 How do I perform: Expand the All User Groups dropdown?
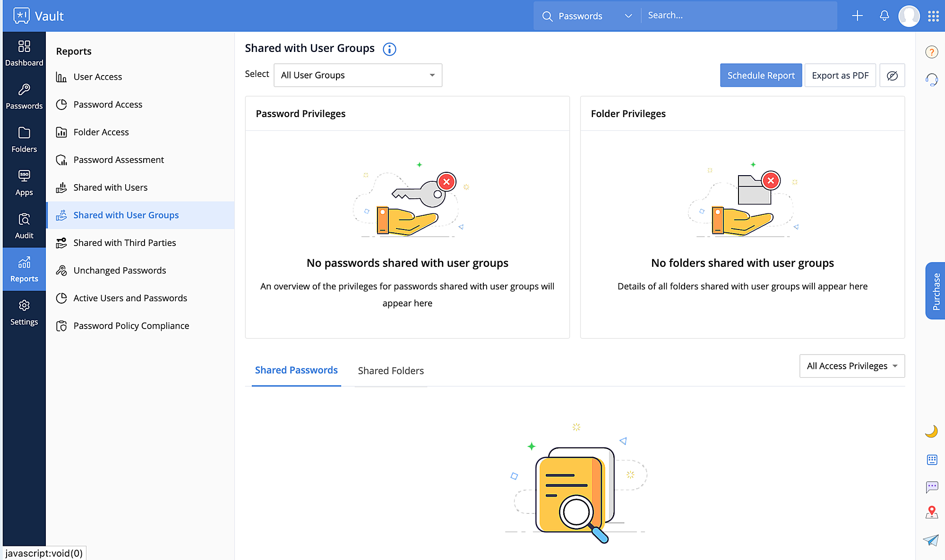coord(358,76)
